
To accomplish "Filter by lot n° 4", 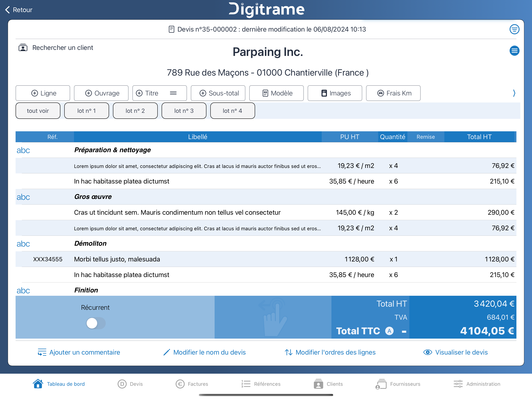I will point(233,111).
